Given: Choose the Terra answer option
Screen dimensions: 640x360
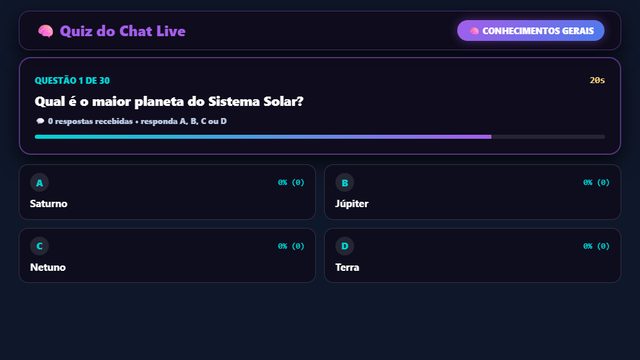Looking at the screenshot, I should coord(473,256).
